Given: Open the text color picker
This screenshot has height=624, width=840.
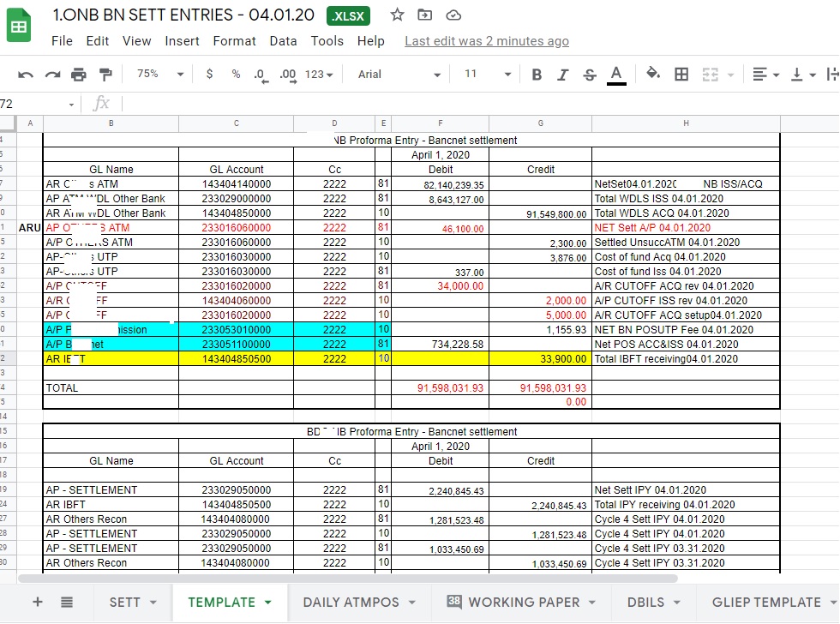Looking at the screenshot, I should tap(616, 75).
